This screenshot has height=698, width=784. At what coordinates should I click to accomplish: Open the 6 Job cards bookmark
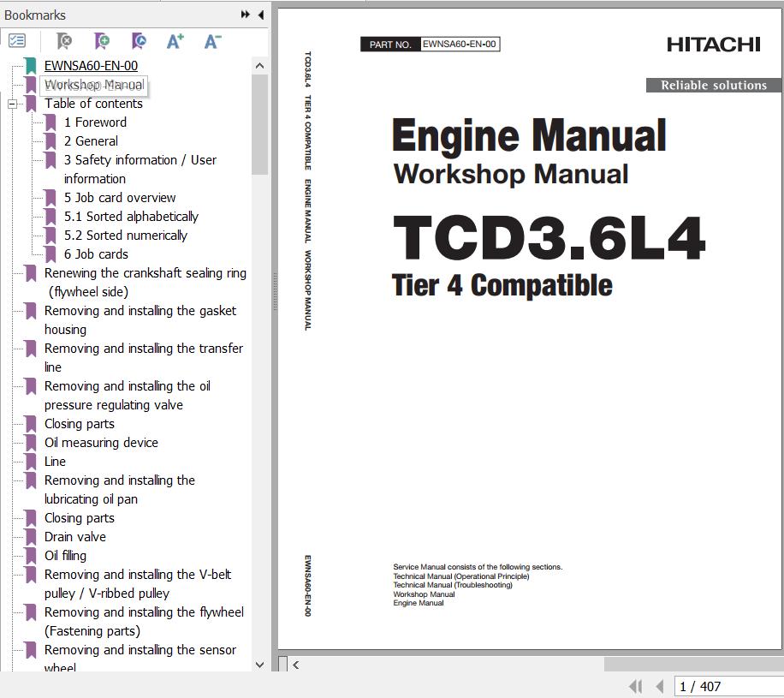[x=96, y=254]
